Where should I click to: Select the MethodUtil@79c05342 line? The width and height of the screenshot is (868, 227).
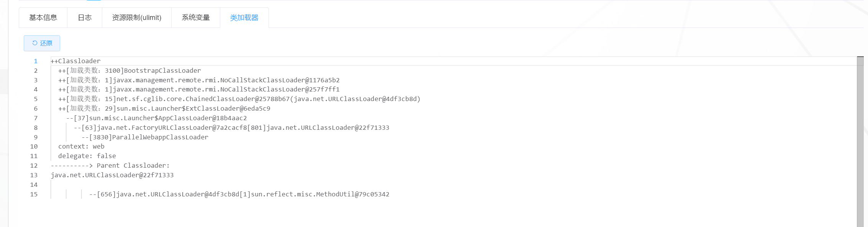(239, 194)
